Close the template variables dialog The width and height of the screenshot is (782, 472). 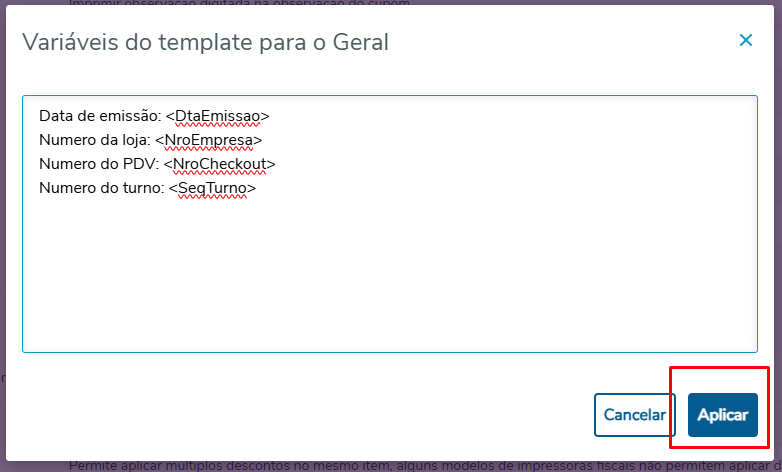(x=745, y=41)
